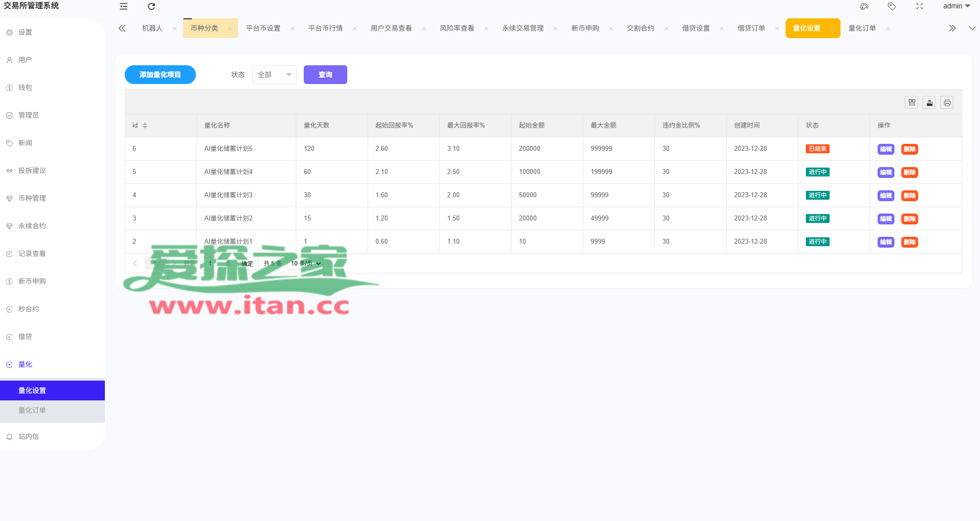This screenshot has height=521, width=980.
Task: Open the column filter grid icon
Action: click(x=912, y=103)
